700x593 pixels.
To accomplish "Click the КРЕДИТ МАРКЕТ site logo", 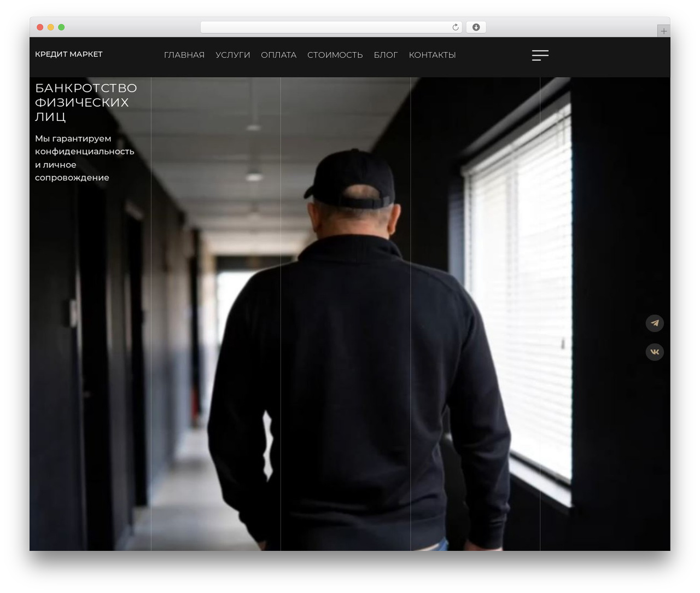I will 69,54.
